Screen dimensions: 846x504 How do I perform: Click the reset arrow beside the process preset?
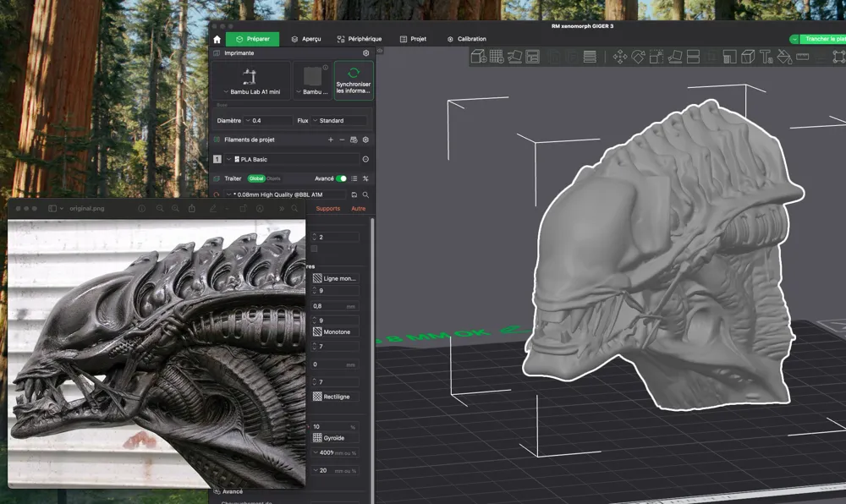(217, 194)
